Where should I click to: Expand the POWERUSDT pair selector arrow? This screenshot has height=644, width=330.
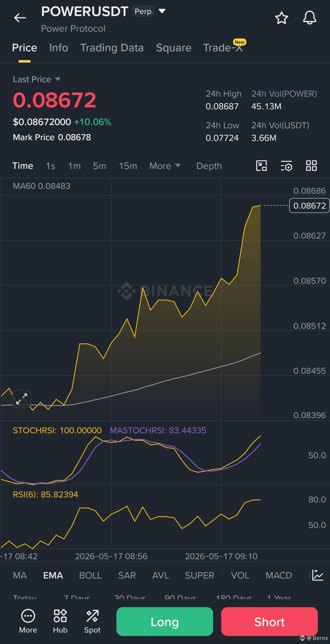pyautogui.click(x=162, y=11)
